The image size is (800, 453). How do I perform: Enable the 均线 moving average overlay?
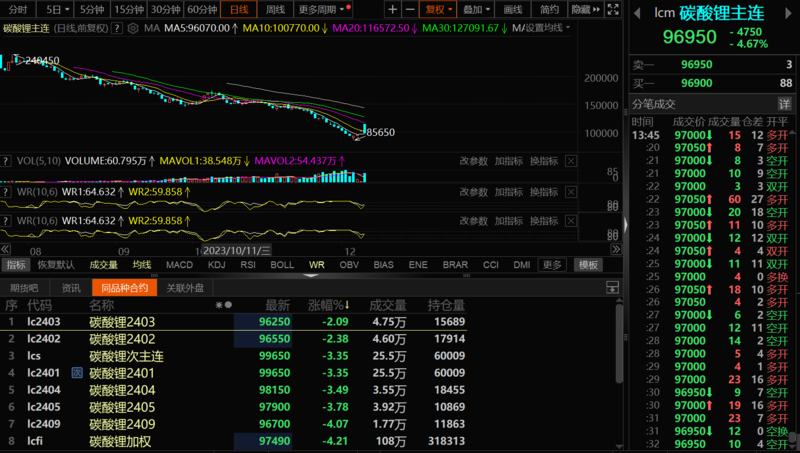pos(141,265)
